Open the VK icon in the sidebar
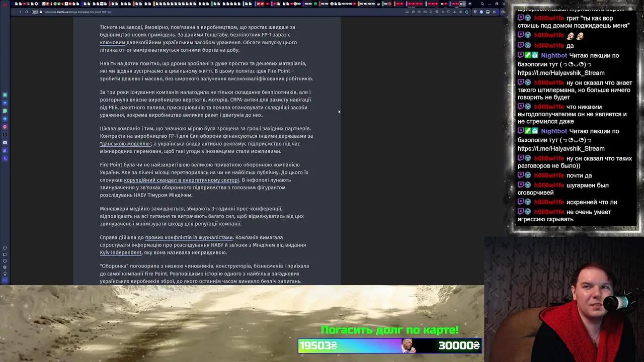644x362 pixels. [5, 119]
